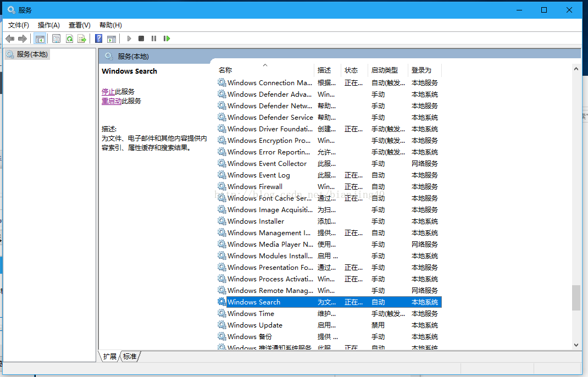Open the 文件(F) menu
The width and height of the screenshot is (588, 377).
click(x=18, y=25)
